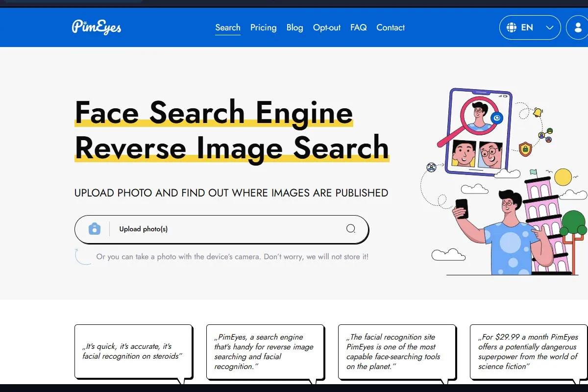Viewport: 588px width, 392px height.
Task: Click the Upload photo(s) field
Action: 221,229
